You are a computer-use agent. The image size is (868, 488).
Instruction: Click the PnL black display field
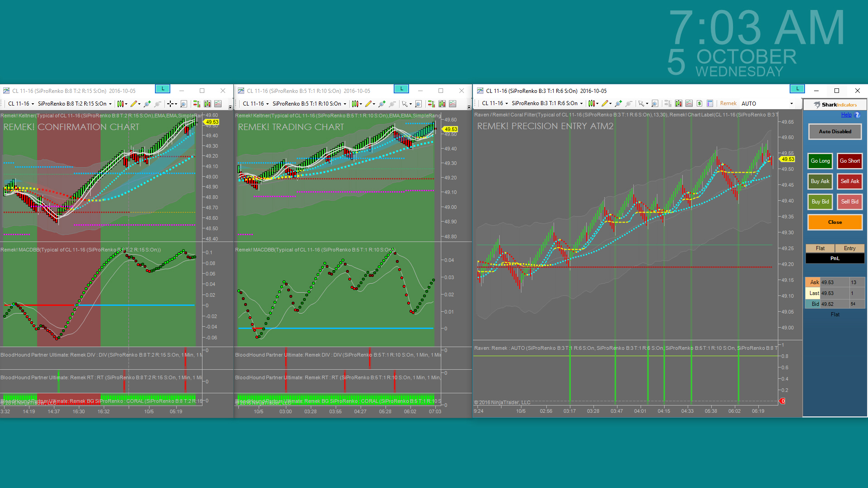point(835,258)
